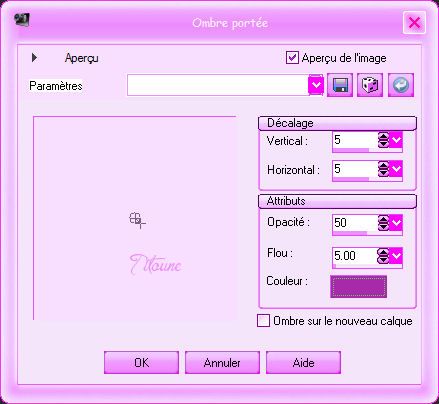Decrease the Horizontal offset spinner down arrow
This screenshot has height=404, width=439.
(x=383, y=173)
